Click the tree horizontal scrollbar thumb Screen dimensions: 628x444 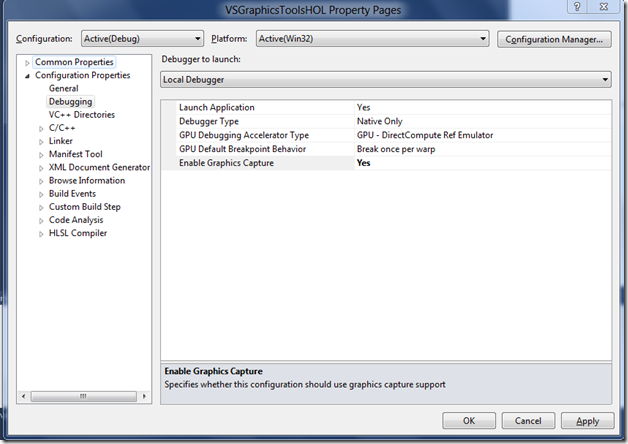click(x=83, y=396)
